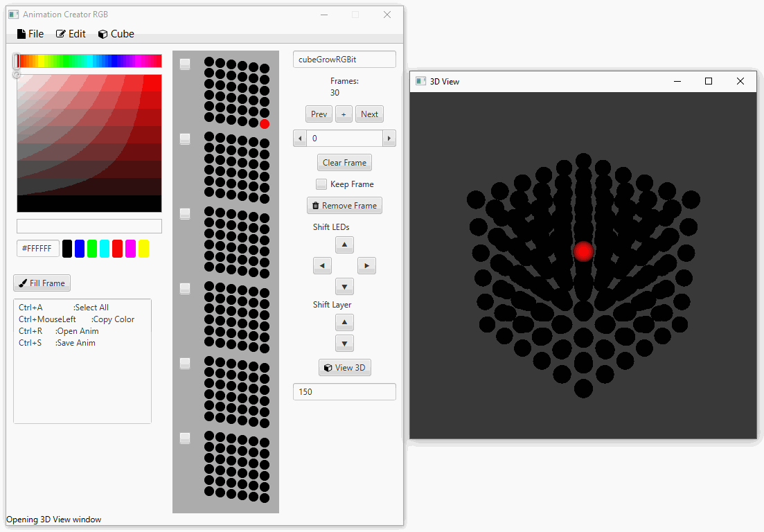Image resolution: width=764 pixels, height=532 pixels.
Task: Advance with the Next button
Action: pyautogui.click(x=369, y=114)
